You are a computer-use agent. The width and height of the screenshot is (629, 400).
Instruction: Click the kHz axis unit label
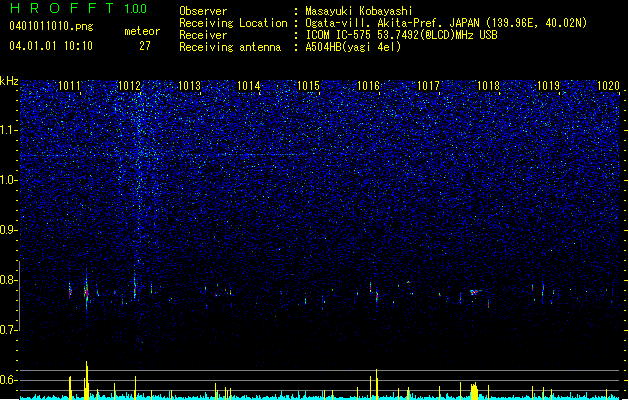tap(9, 81)
